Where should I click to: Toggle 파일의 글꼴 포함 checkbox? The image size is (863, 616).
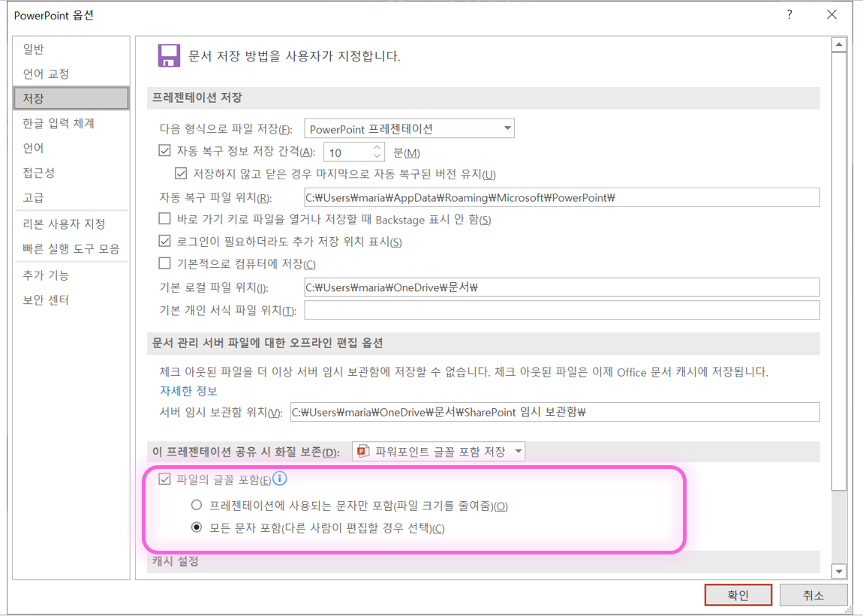click(x=164, y=479)
